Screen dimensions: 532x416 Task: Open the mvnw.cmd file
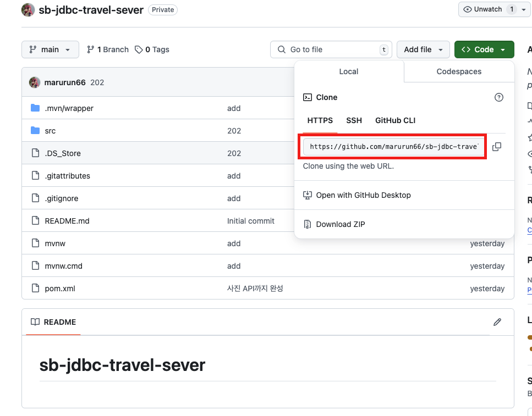[63, 266]
